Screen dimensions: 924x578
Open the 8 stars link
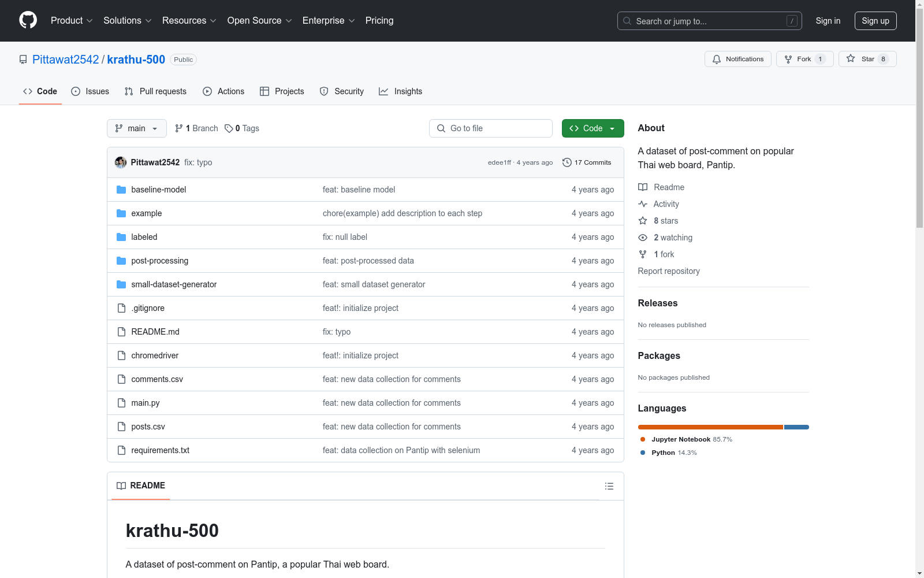pyautogui.click(x=666, y=221)
